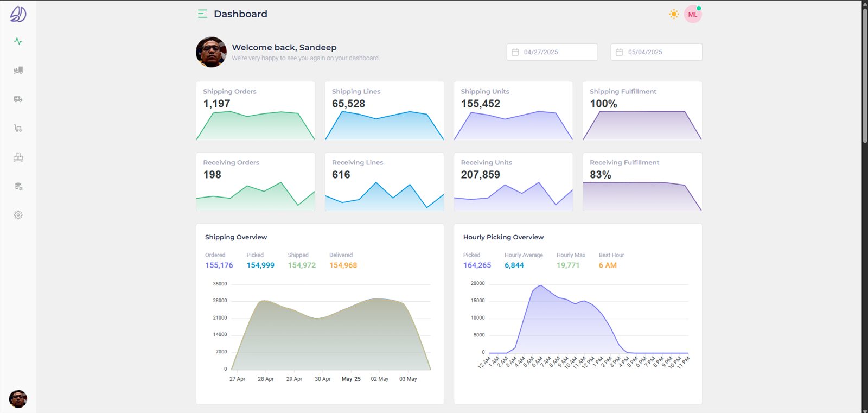
Task: Click the Hourly Max value 19,771
Action: 568,265
